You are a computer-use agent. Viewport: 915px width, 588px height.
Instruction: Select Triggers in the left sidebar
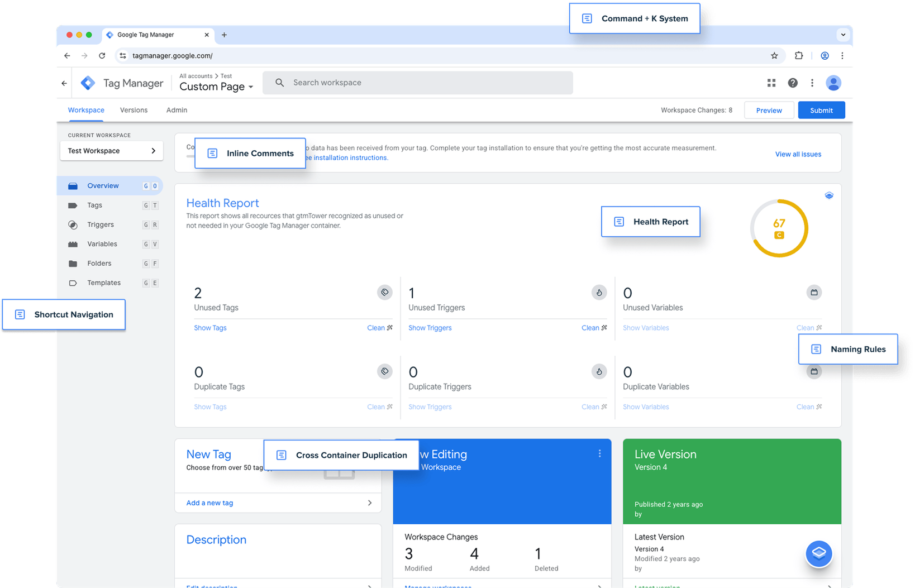101,224
